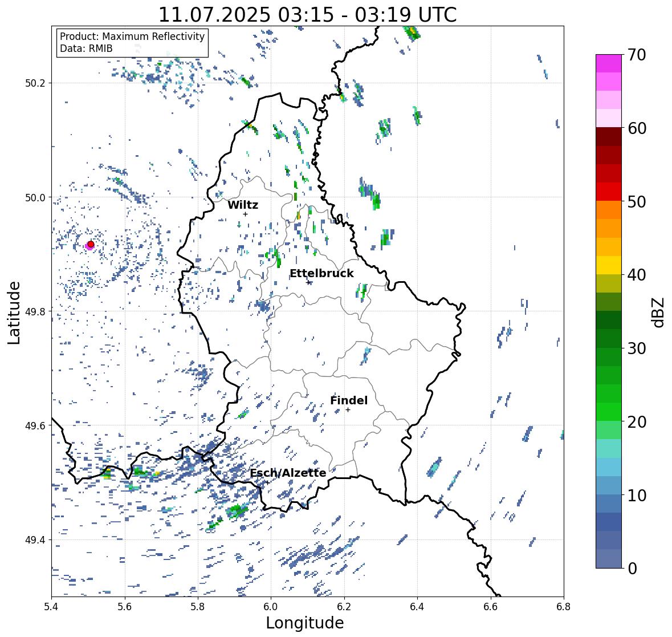Screen dimensions: 672x637
Task: Click the 5.8 longitude tick label
Action: pyautogui.click(x=198, y=607)
